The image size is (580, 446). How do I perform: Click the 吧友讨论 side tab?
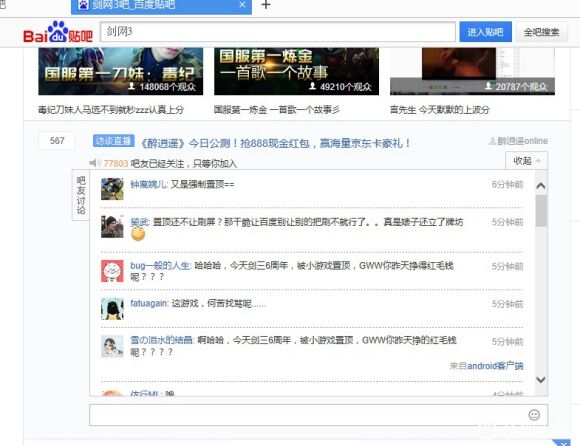pyautogui.click(x=81, y=195)
